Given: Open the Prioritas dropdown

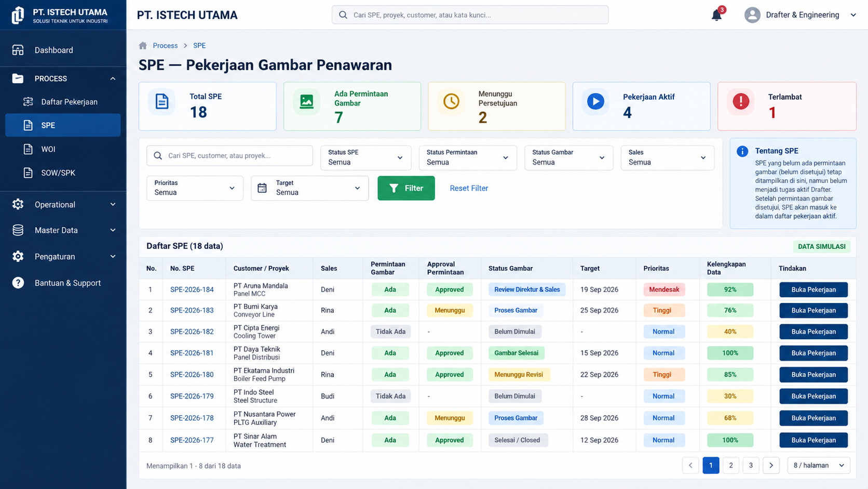Looking at the screenshot, I should (195, 188).
